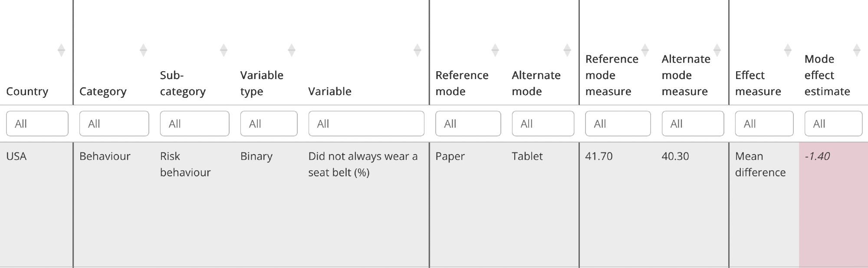
Task: Open the Sub-category filter field
Action: tap(194, 124)
